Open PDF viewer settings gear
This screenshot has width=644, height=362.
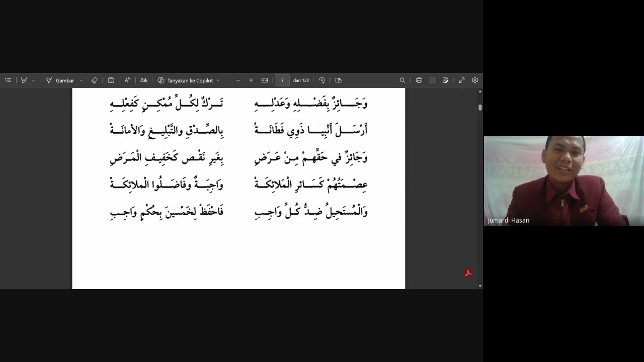click(x=475, y=80)
